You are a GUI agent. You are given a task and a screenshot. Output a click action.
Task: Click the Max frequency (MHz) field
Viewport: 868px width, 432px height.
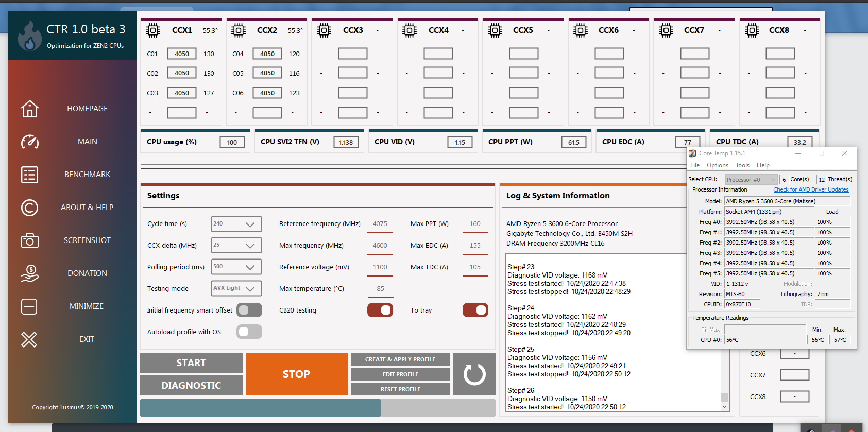(380, 246)
